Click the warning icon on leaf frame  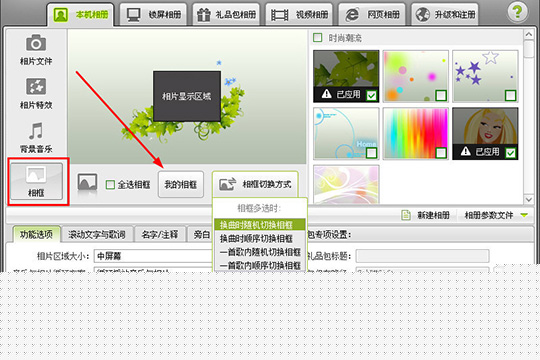326,94
